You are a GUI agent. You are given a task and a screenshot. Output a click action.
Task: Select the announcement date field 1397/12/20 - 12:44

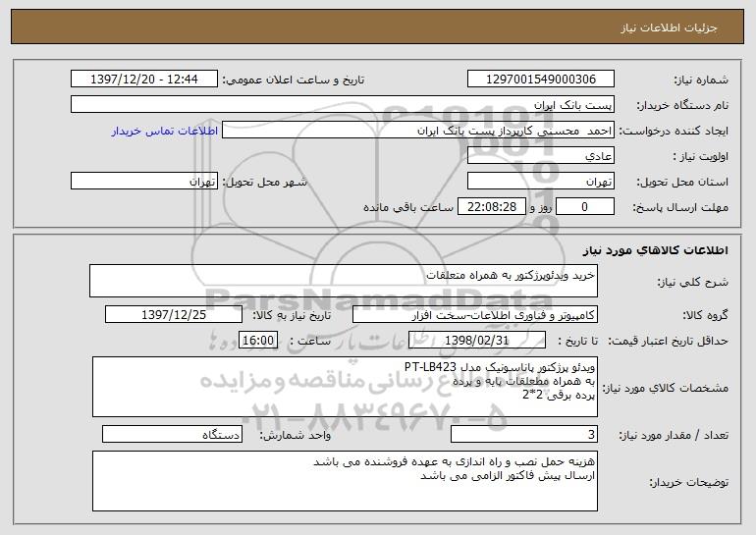[x=144, y=80]
